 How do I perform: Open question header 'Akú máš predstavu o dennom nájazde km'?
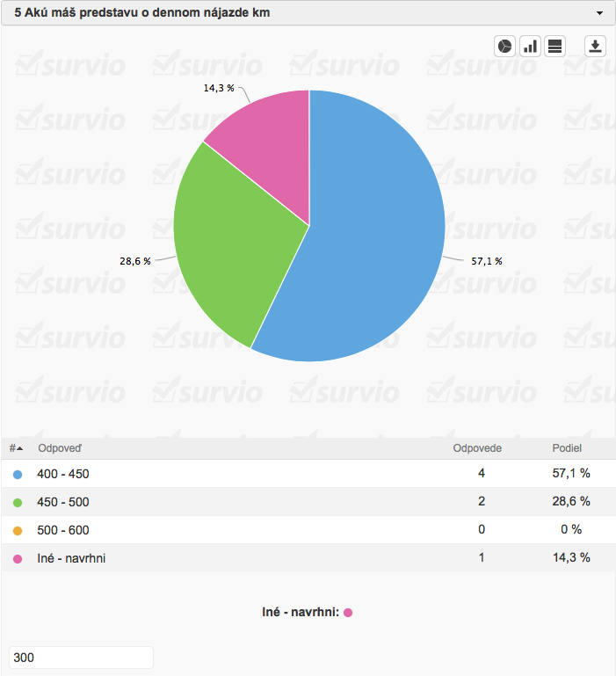308,12
